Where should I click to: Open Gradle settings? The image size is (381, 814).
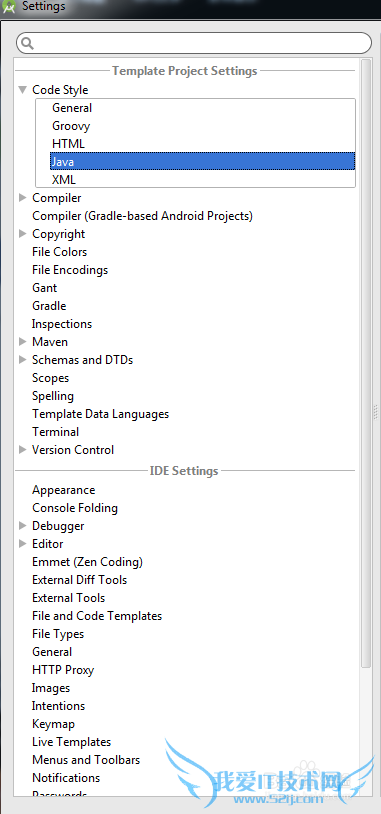(49, 306)
